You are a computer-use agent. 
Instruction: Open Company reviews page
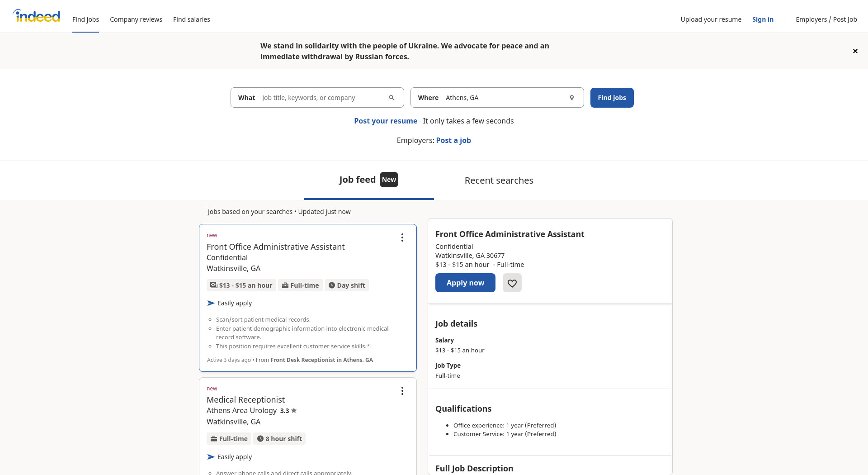coord(136,19)
